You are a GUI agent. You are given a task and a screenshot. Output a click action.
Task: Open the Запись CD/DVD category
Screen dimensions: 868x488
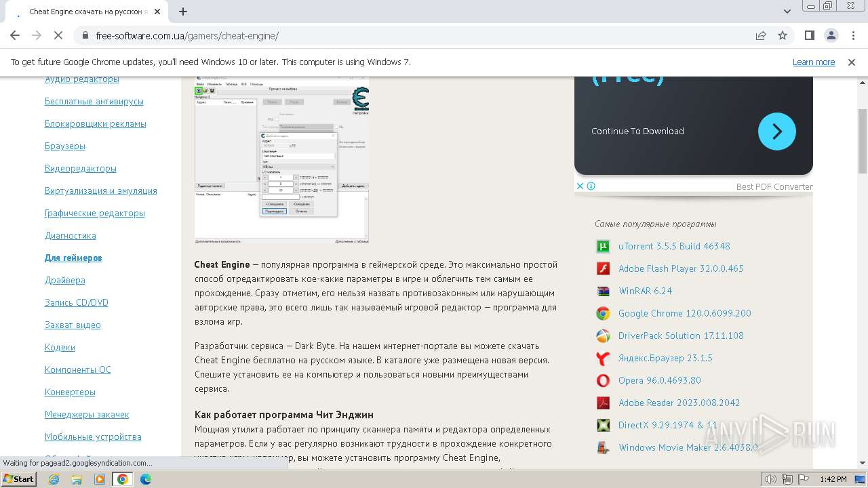[x=76, y=302]
